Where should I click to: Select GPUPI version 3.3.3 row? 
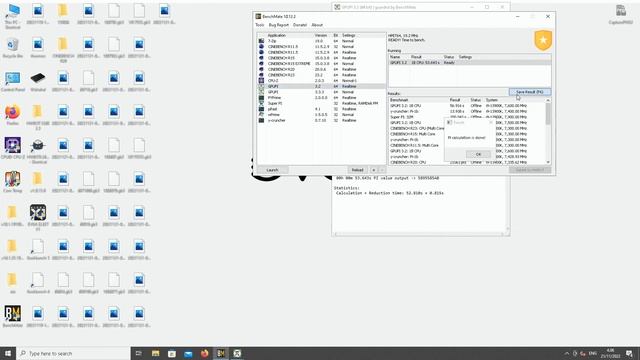tap(321, 92)
